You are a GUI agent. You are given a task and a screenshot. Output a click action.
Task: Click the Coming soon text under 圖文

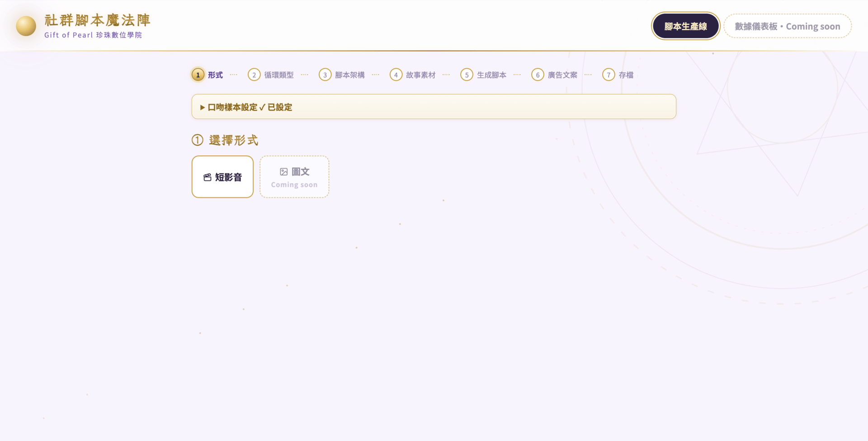tap(294, 184)
